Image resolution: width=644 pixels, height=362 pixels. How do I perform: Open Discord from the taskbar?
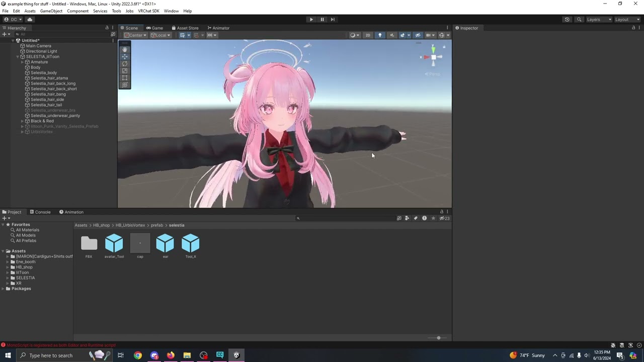(154, 355)
